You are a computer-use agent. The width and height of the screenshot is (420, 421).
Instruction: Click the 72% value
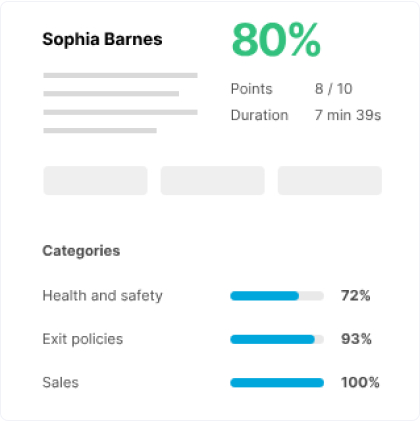point(355,296)
